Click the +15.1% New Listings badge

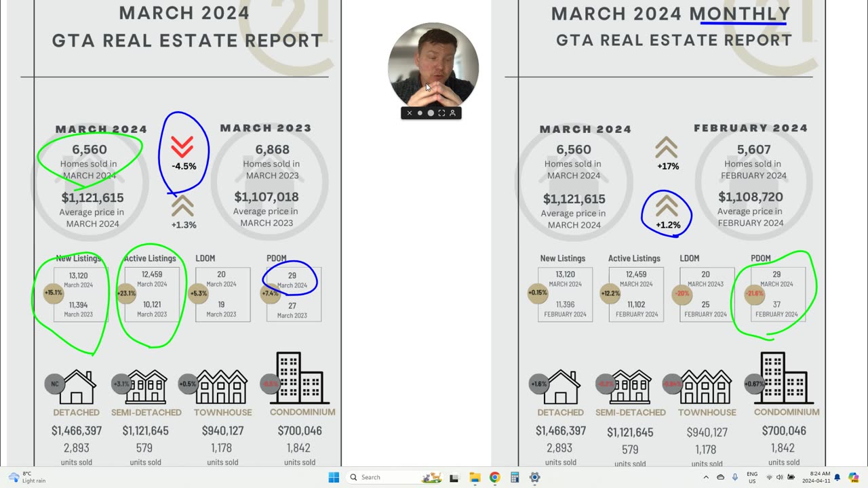pos(54,293)
